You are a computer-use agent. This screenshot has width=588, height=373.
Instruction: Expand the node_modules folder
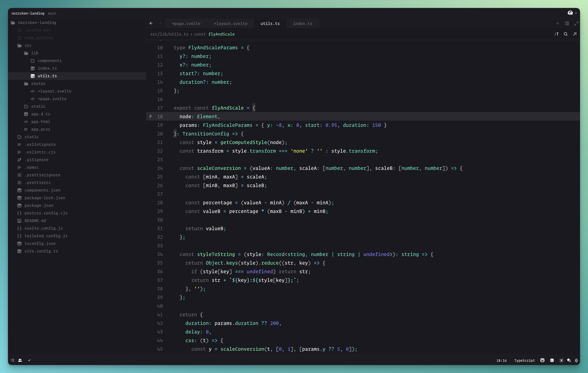click(x=77, y=38)
